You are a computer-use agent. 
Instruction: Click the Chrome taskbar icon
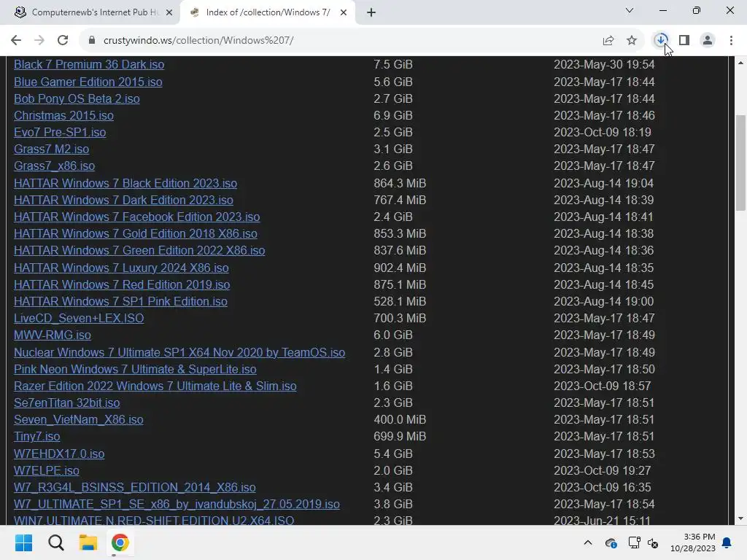tap(120, 542)
